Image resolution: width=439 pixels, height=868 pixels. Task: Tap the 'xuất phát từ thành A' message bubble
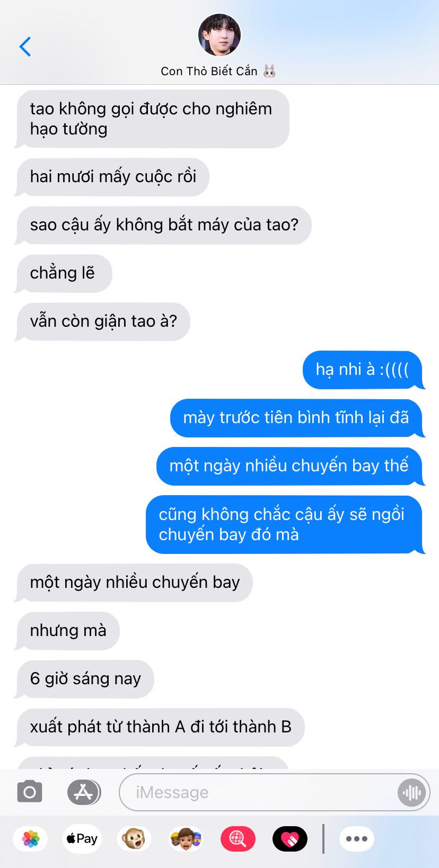point(161,727)
